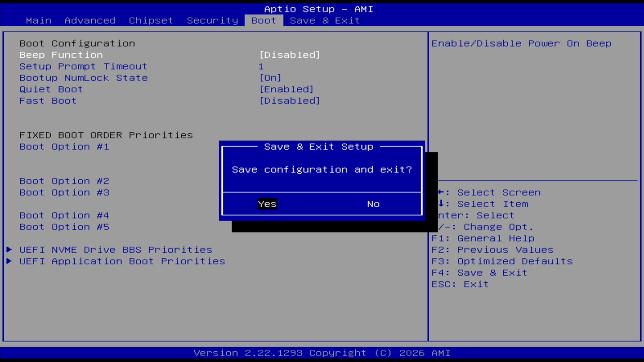Change the Beep Function [Disabled] value
Image resolution: width=644 pixels, height=362 pixels.
pos(289,55)
